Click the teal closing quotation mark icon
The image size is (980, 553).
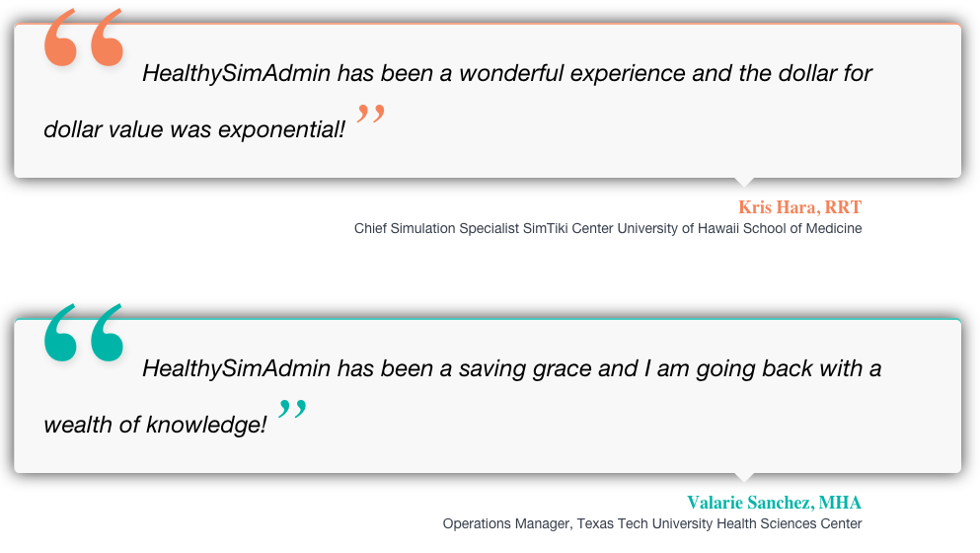[x=292, y=411]
